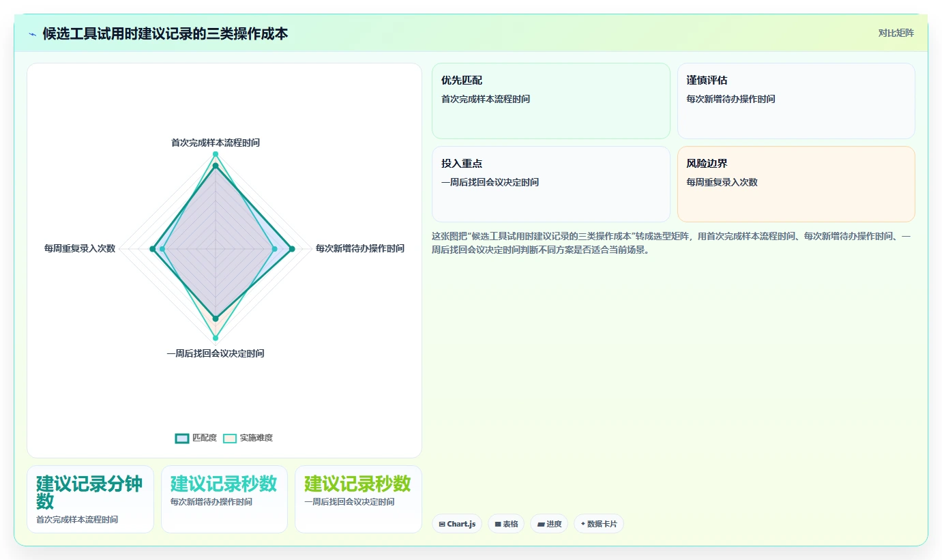Screen dimensions: 942x560
Task: Open the 优先匹配 card
Action: (x=551, y=101)
